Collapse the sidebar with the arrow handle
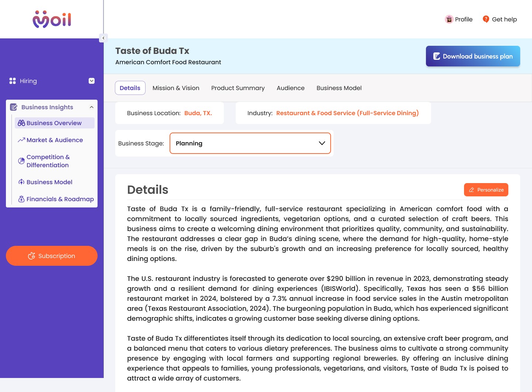The image size is (532, 392). [103, 38]
